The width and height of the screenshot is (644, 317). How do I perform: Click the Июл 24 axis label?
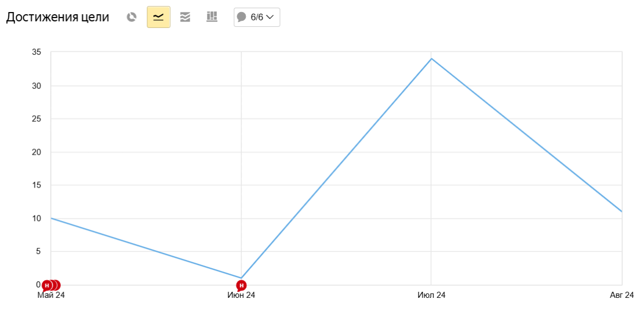[x=432, y=296]
